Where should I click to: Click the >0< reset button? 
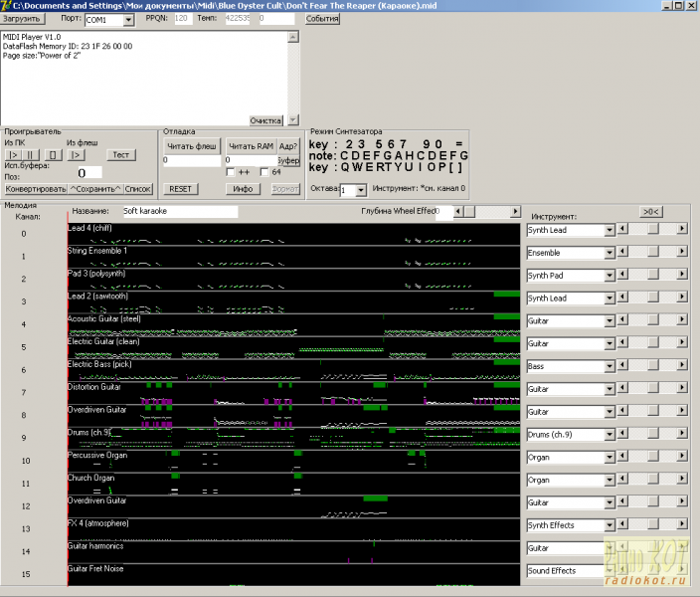tap(651, 212)
